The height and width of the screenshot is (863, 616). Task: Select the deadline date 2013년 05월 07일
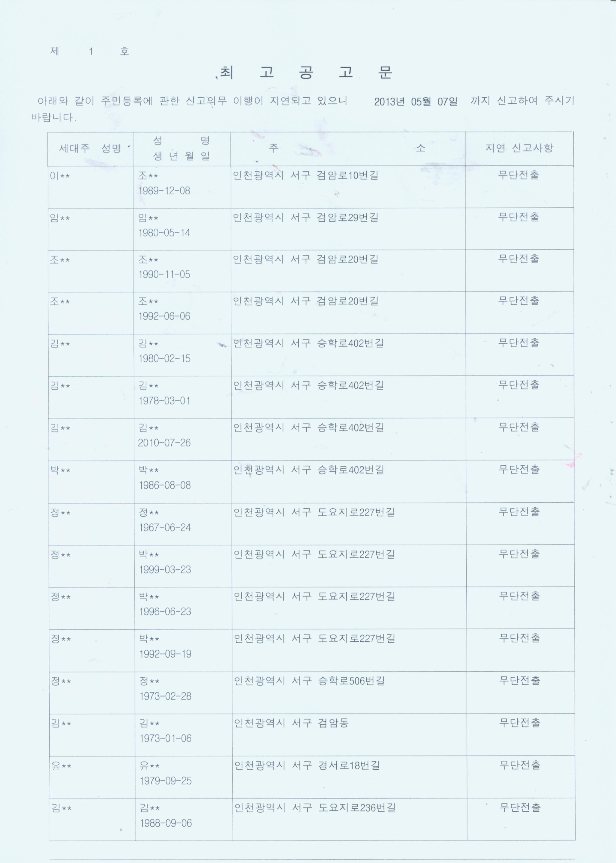pyautogui.click(x=415, y=102)
